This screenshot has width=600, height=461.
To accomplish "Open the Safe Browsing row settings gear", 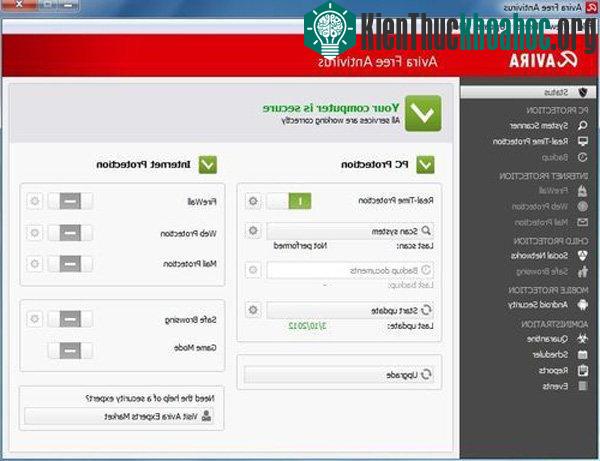I will (34, 319).
